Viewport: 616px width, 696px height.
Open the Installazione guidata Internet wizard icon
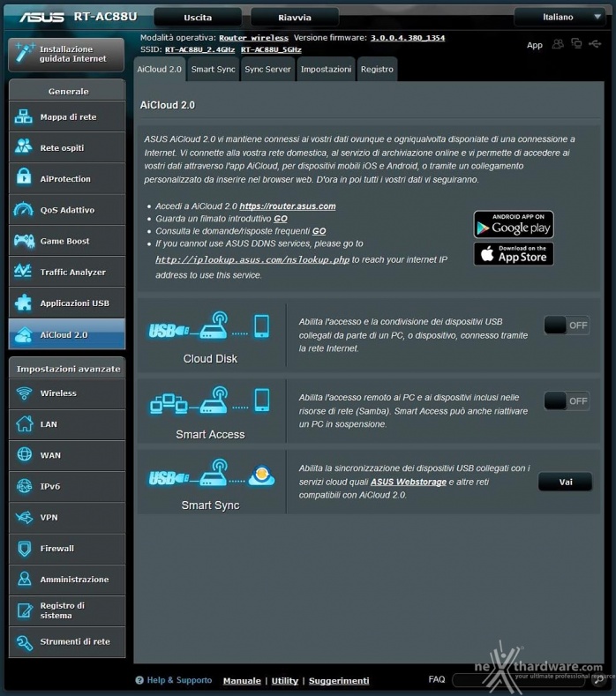pyautogui.click(x=25, y=53)
